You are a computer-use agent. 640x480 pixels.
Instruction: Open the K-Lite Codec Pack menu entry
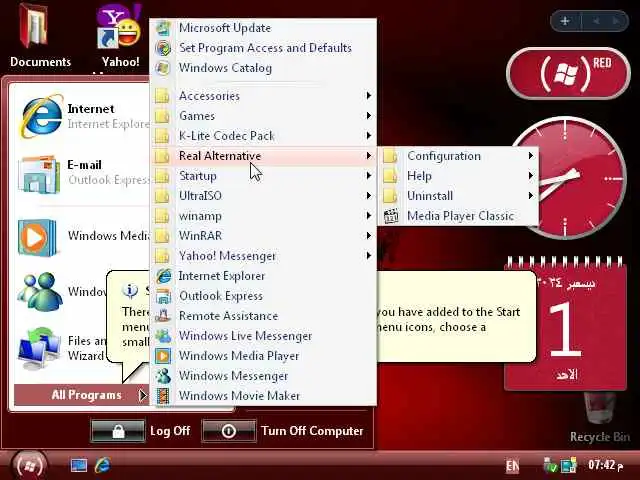click(x=263, y=136)
